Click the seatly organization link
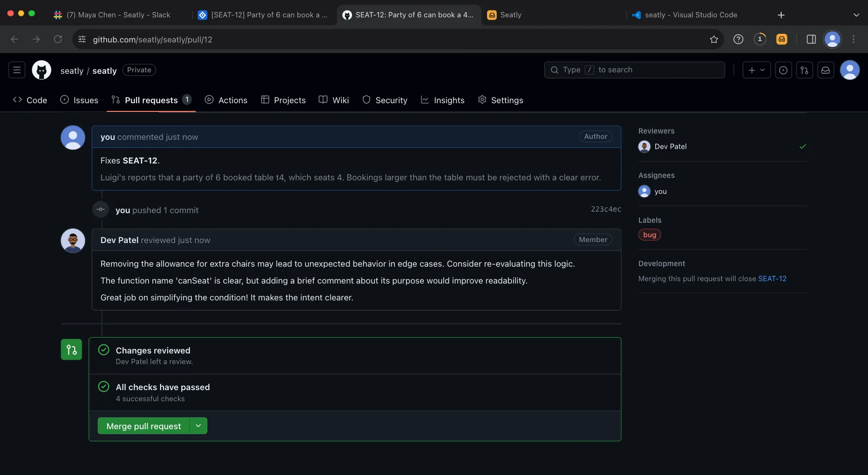Screen dimensions: 868x475 (72, 71)
